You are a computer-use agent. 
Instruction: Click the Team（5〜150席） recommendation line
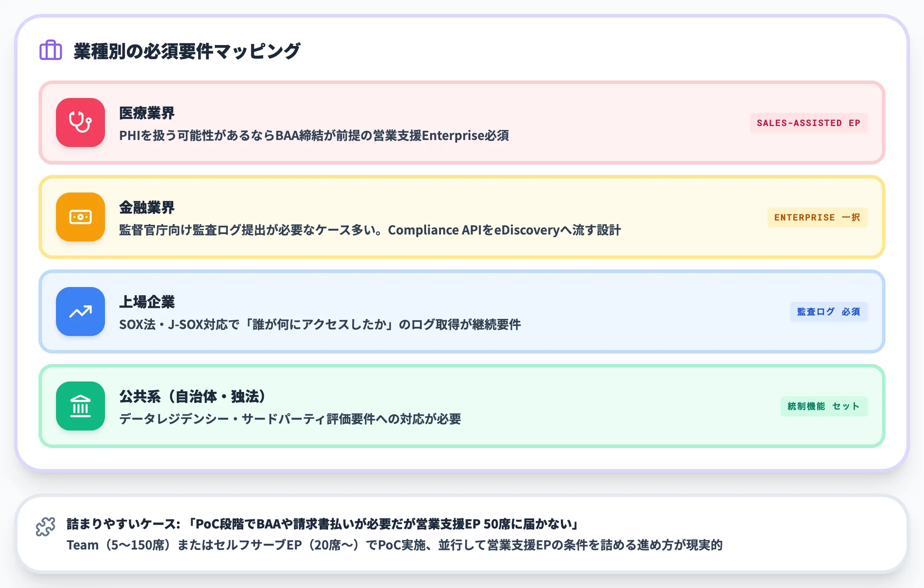395,545
